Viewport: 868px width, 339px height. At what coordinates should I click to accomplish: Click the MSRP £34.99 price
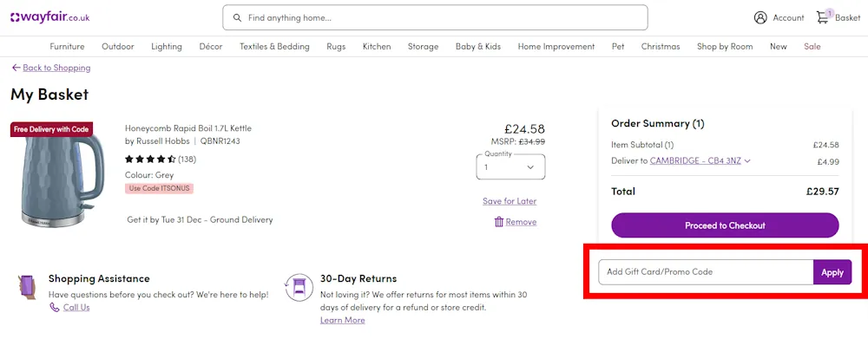click(517, 141)
